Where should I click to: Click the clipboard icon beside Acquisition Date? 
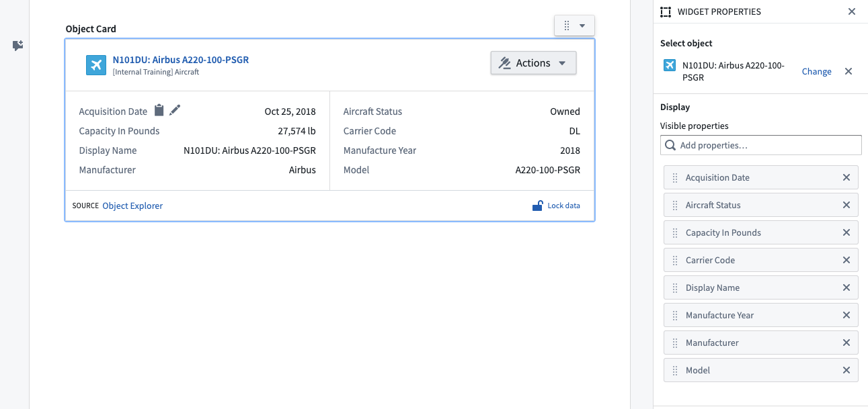click(x=159, y=110)
